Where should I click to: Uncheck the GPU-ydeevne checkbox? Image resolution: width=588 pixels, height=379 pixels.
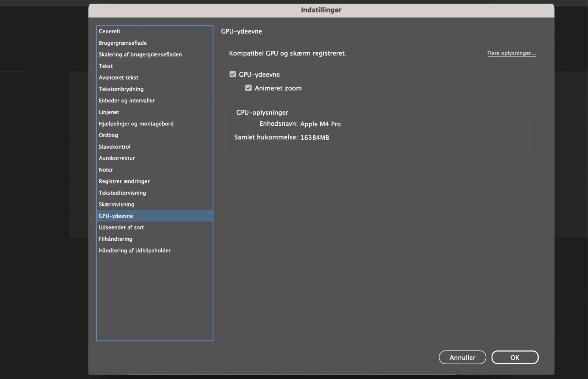coord(233,74)
